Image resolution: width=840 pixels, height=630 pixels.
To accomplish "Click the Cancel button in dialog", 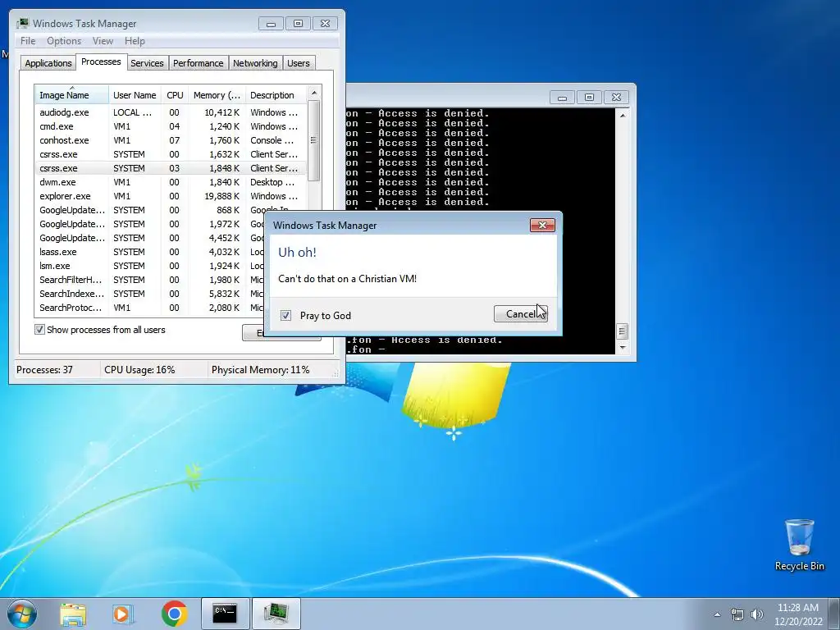I will (521, 314).
